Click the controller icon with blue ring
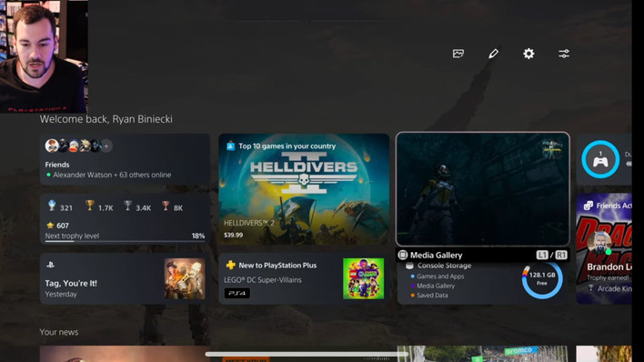 [600, 159]
